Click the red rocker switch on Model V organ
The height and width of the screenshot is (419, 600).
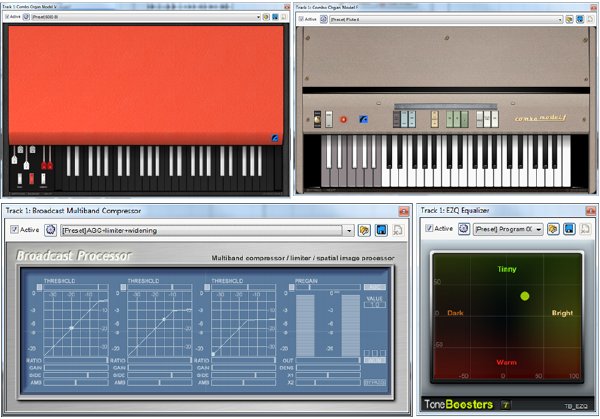click(31, 178)
